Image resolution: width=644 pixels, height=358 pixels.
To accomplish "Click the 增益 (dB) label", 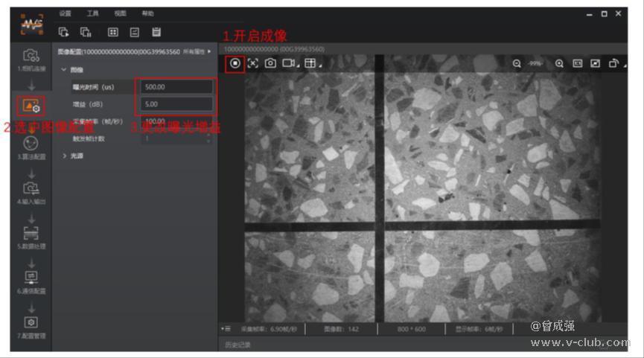I will [x=88, y=104].
